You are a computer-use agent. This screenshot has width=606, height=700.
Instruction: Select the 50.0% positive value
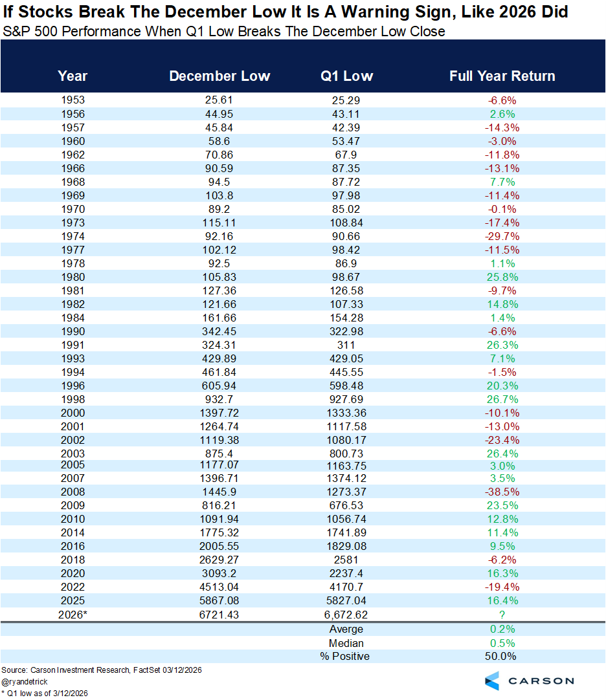(x=502, y=657)
